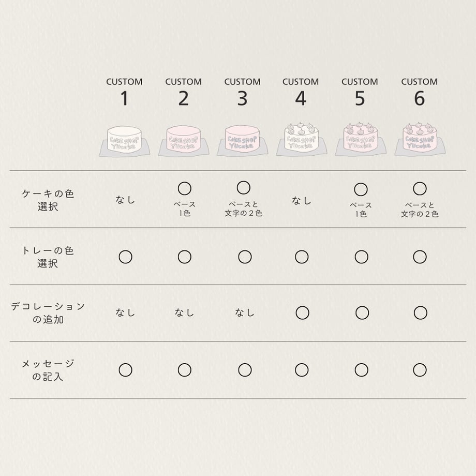Screen dimensions: 476x476
Task: Click なし in the CUSTOM 1 cake color cell
Action: 125,200
